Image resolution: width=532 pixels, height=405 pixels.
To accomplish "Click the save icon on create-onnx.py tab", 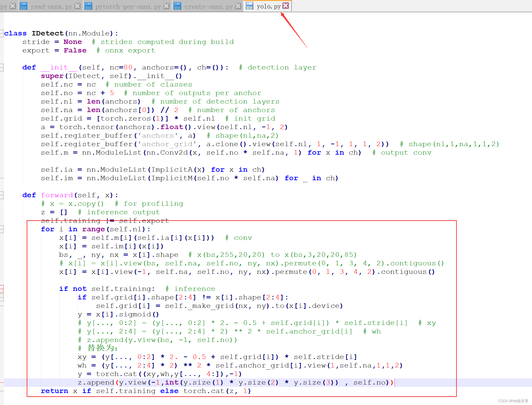I will pos(177,6).
